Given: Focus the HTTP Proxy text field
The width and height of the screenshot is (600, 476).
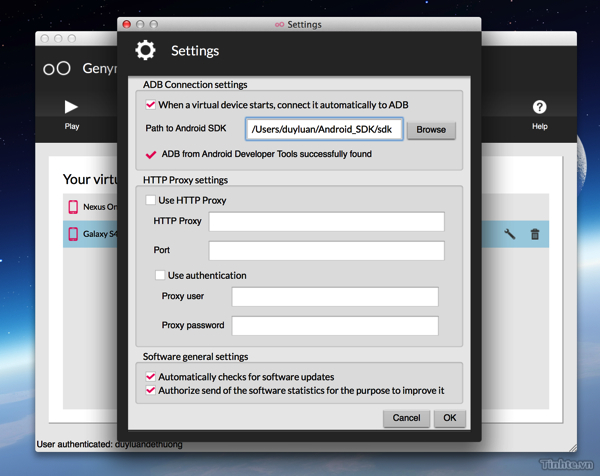Looking at the screenshot, I should tap(326, 221).
